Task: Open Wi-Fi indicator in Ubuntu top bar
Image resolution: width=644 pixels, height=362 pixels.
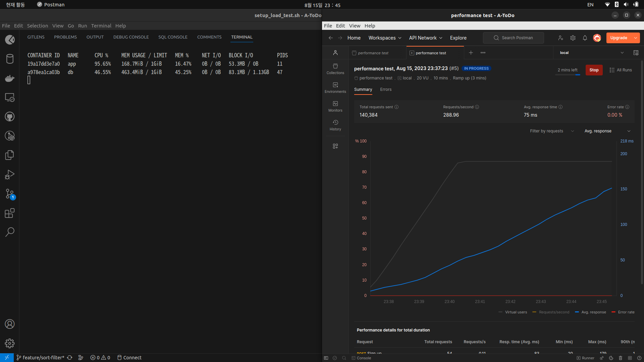Action: point(607,5)
